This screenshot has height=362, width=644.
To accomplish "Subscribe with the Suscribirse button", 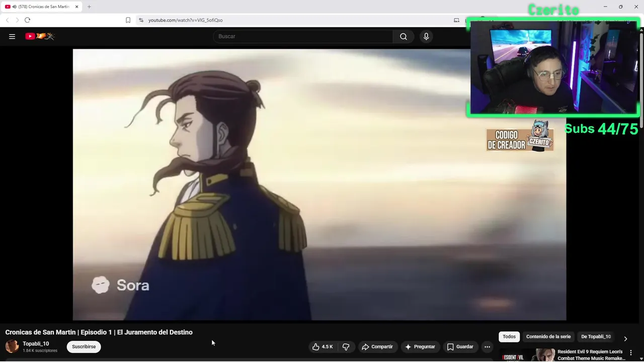I will click(x=84, y=347).
